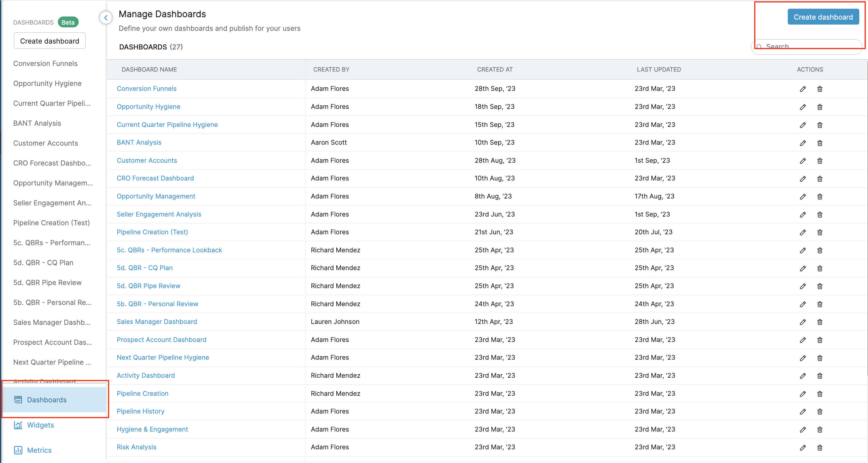Delete the Opportunity Management dashboard
Screen dimensions: 868x463
pos(820,196)
